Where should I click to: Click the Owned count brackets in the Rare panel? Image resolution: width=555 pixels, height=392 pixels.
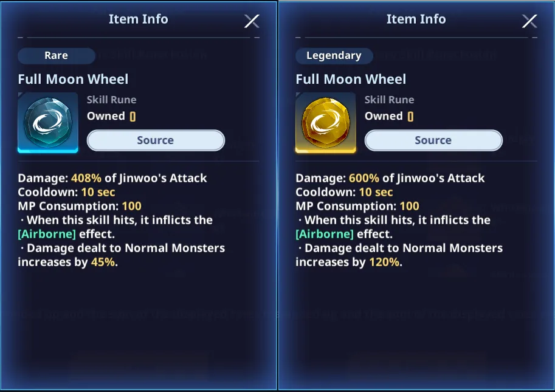(x=133, y=116)
